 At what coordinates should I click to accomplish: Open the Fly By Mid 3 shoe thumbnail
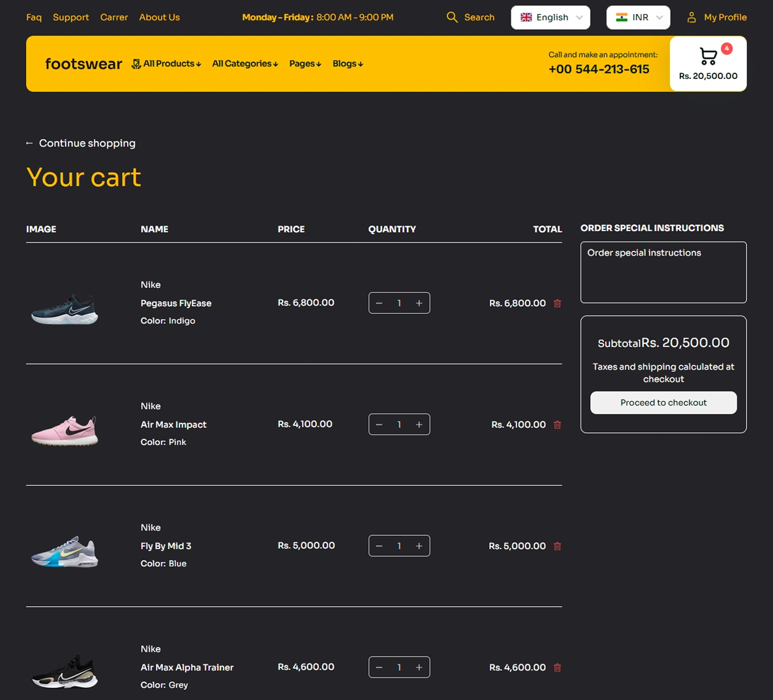click(65, 552)
